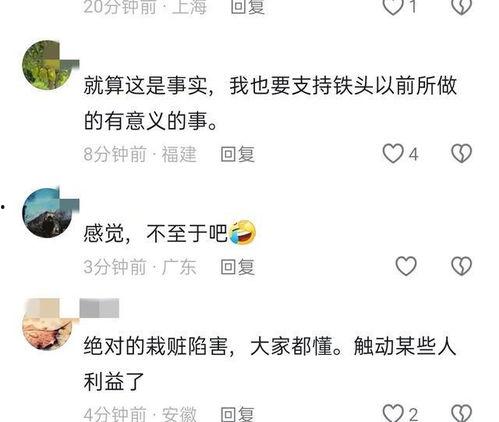The image size is (499, 422).
Task: Tap broken heart on the Anhui comment
Action: 461,413
